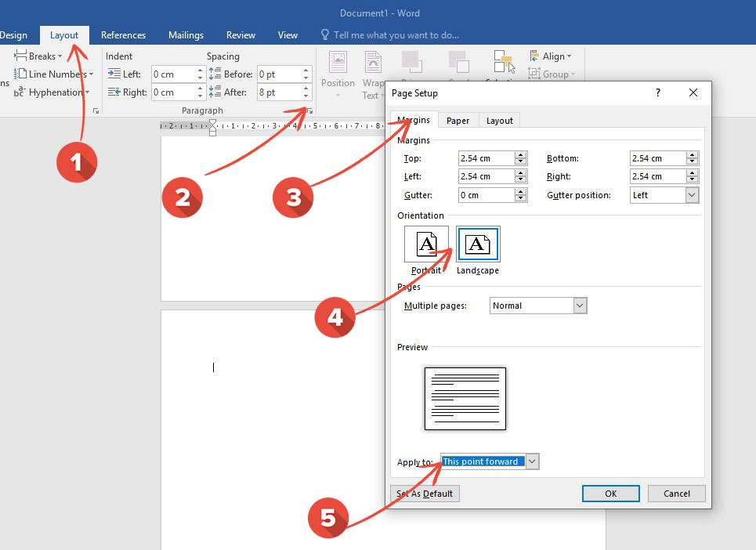This screenshot has width=756, height=550.
Task: Switch to the Design ribbon tab
Action: coord(13,35)
